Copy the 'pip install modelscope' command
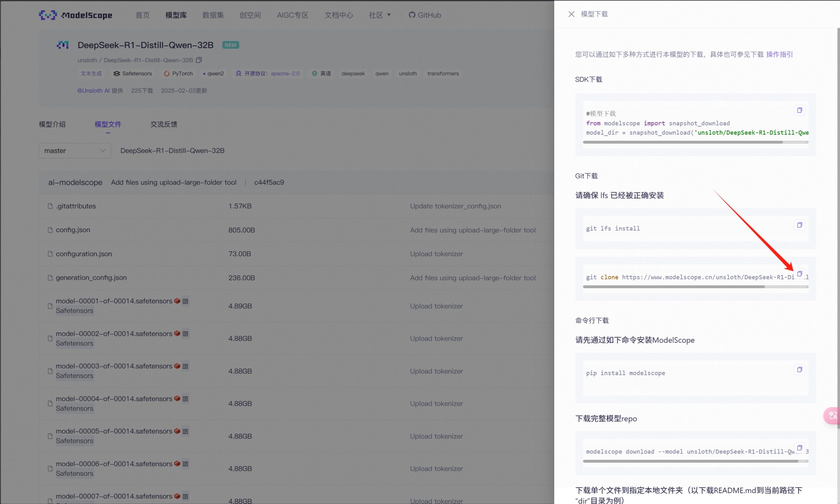 799,370
